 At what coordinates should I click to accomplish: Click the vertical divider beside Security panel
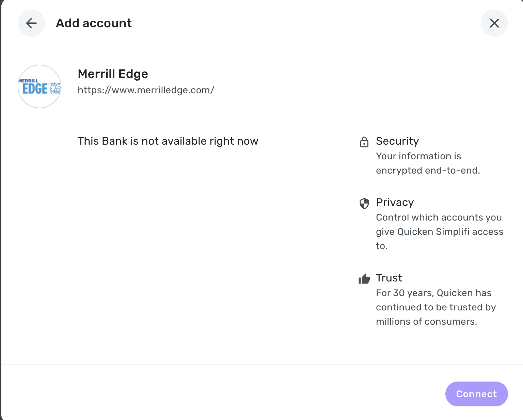pyautogui.click(x=347, y=242)
